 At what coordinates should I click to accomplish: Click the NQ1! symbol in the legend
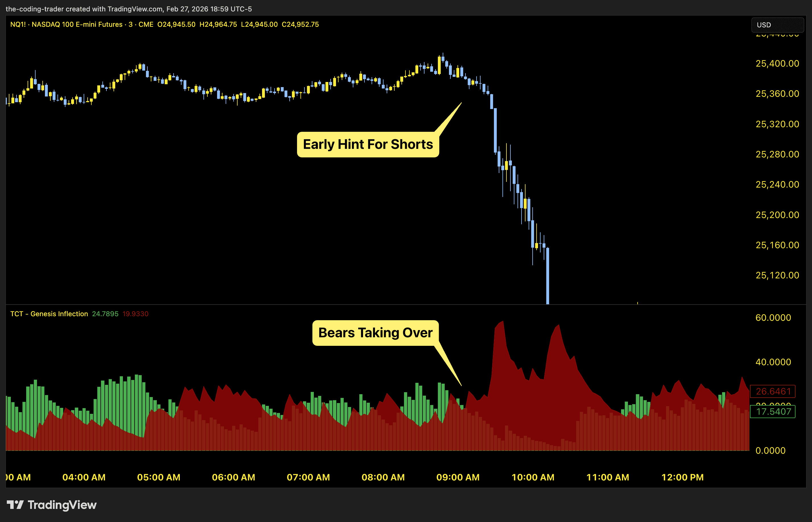(x=18, y=24)
